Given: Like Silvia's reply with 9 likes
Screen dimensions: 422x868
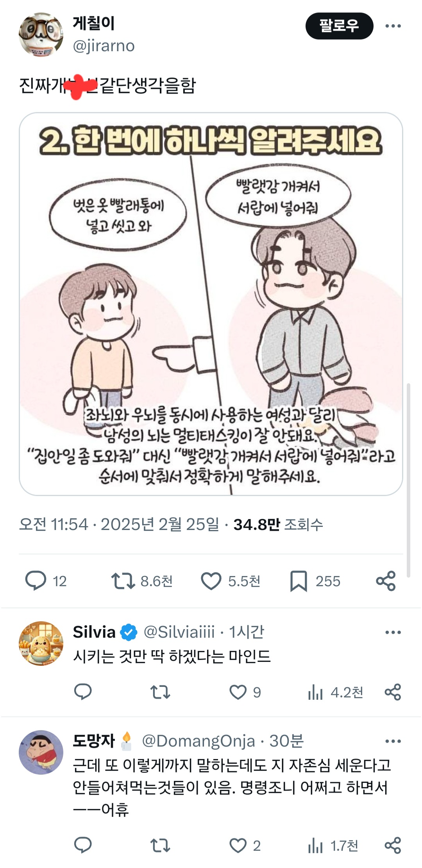Looking at the screenshot, I should coord(238,692).
